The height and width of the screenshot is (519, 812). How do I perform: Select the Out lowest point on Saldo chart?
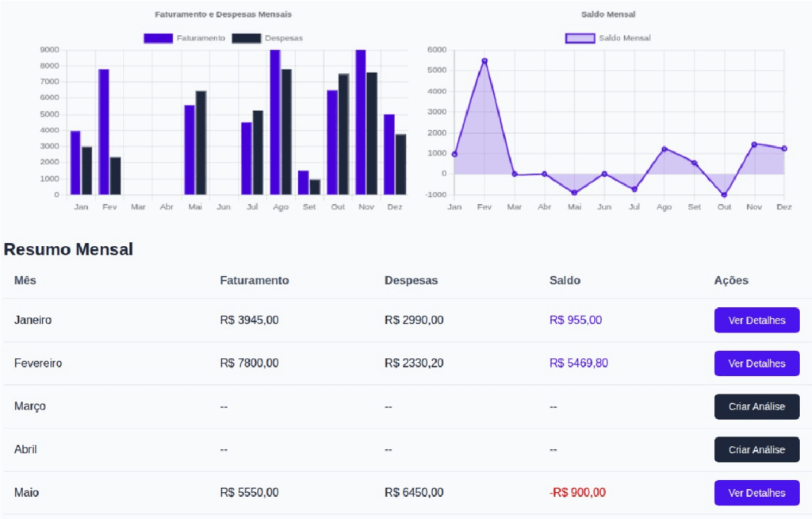coord(724,194)
